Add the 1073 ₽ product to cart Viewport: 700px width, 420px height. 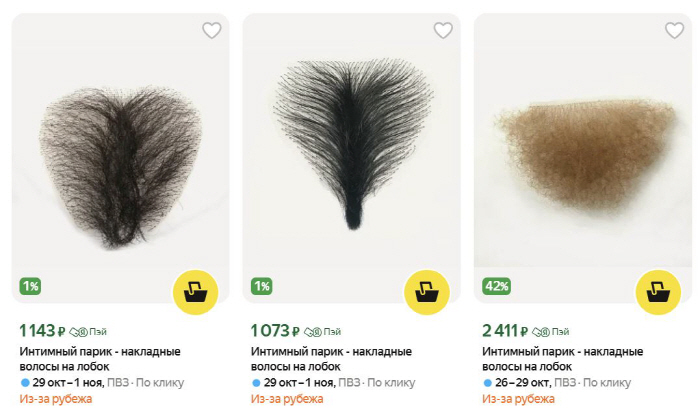click(x=427, y=291)
